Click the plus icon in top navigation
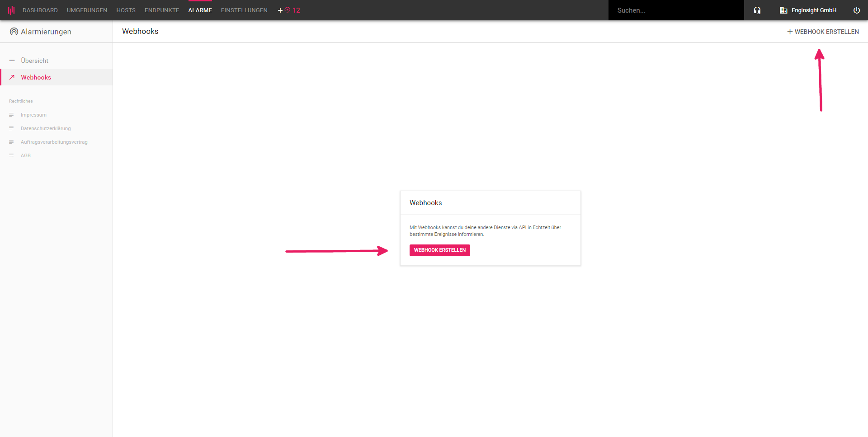Screen dimensions: 868x437 pos(280,10)
